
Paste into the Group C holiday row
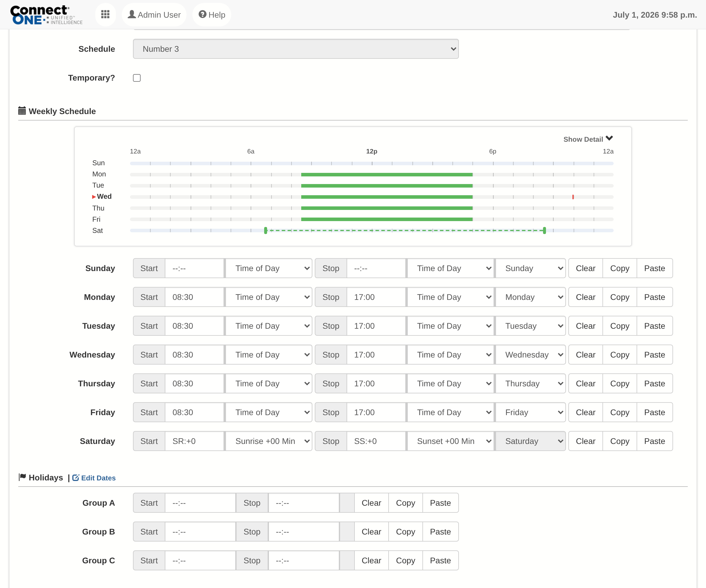(x=440, y=560)
